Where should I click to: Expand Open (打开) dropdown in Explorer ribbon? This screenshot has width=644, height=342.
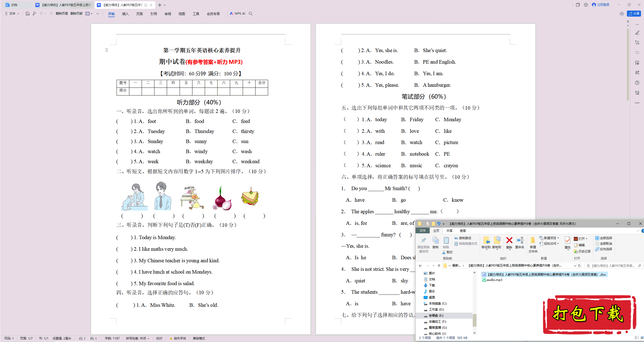[586, 239]
